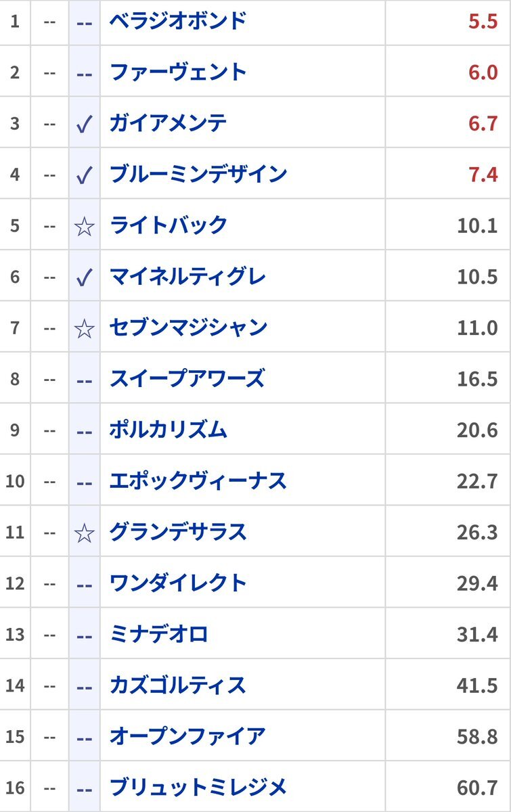Click the checkmark icon beside ガイアメンテ

(x=84, y=125)
